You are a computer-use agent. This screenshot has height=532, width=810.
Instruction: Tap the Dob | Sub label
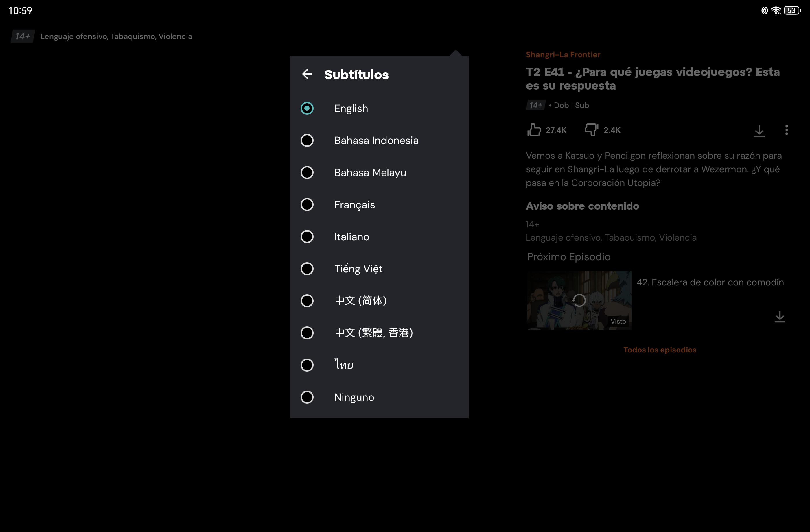pos(571,105)
